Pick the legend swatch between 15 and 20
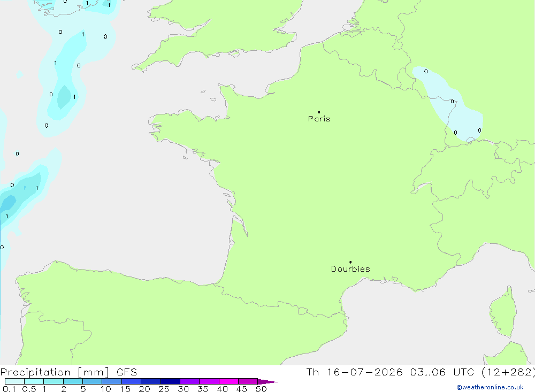Image resolution: width=535 pixels, height=392 pixels. pos(132,381)
